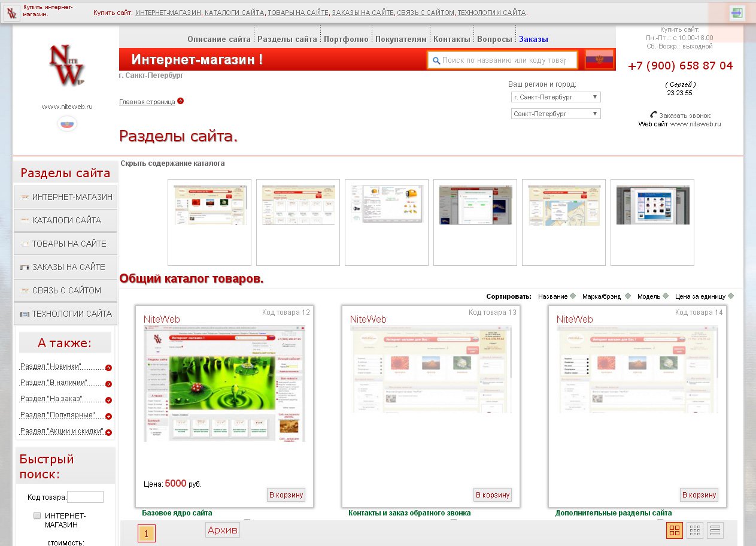Click the large NiteWeb logo
This screenshot has width=756, height=546.
point(67,65)
